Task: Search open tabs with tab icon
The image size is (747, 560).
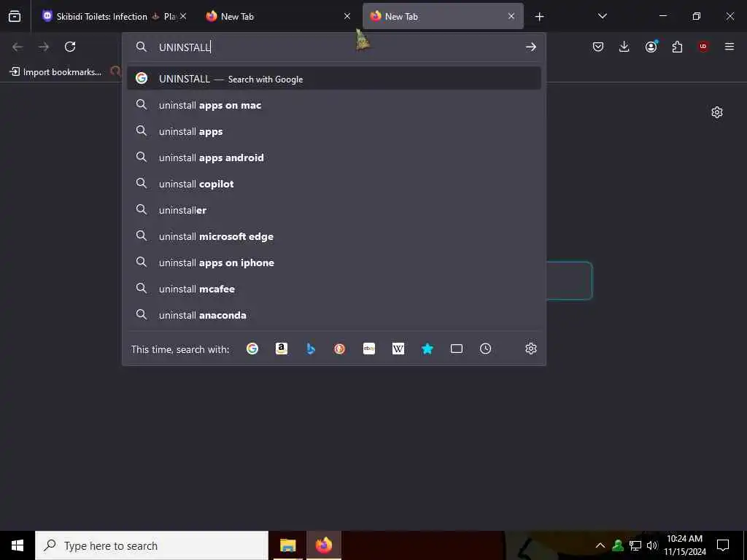Action: [x=457, y=349]
